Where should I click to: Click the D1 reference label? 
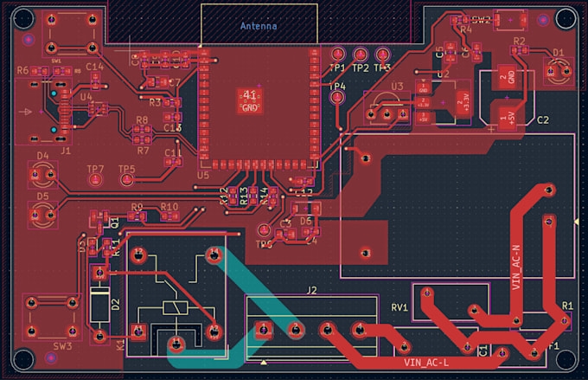pyautogui.click(x=558, y=53)
